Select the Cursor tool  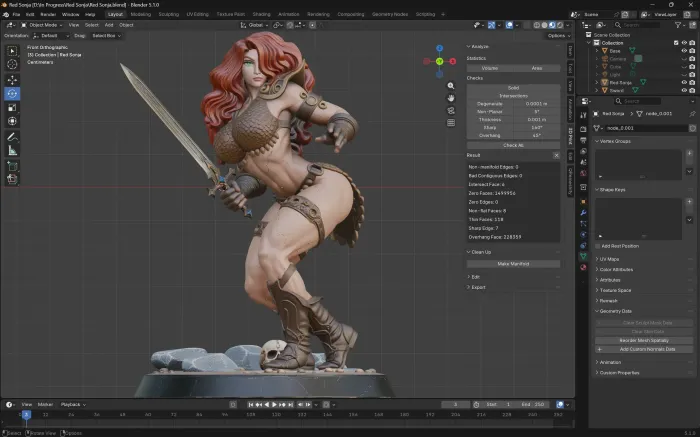coord(12,64)
